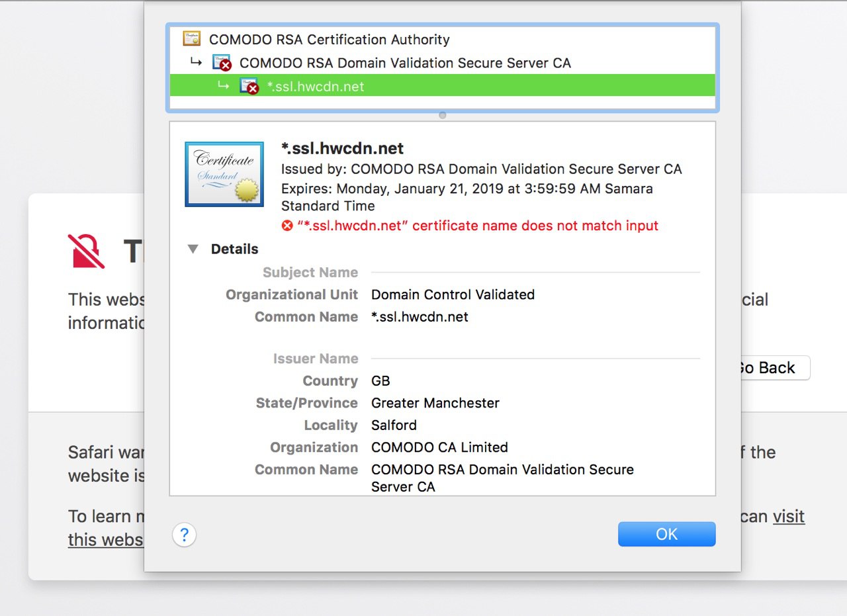Viewport: 847px width, 616px height.
Task: Click 'Domain Control Validated' value
Action: 453,294
